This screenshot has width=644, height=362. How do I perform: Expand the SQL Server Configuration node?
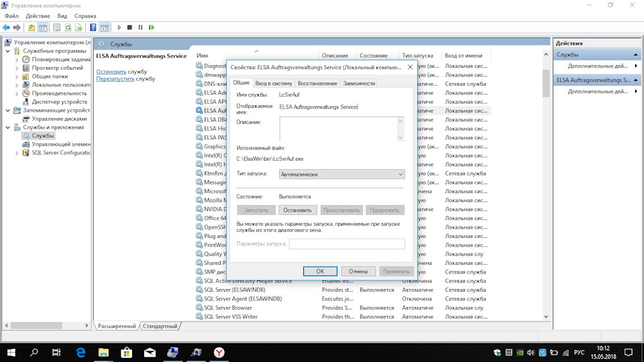tap(17, 153)
